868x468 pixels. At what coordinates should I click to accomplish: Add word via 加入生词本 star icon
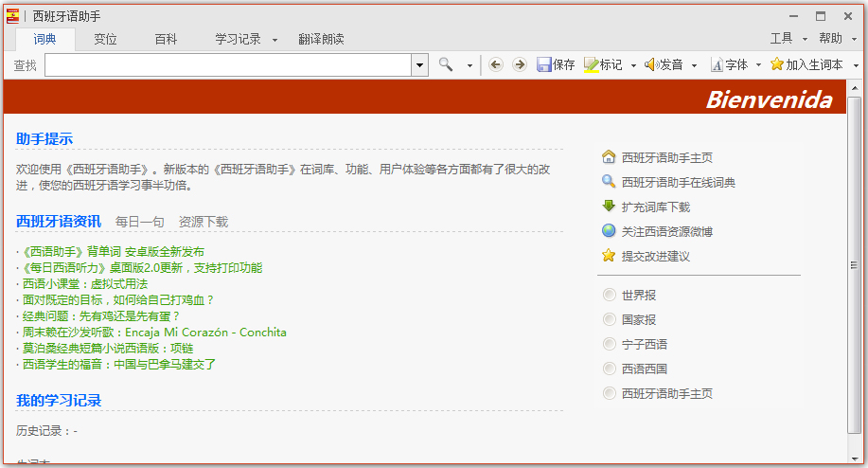pyautogui.click(x=777, y=64)
